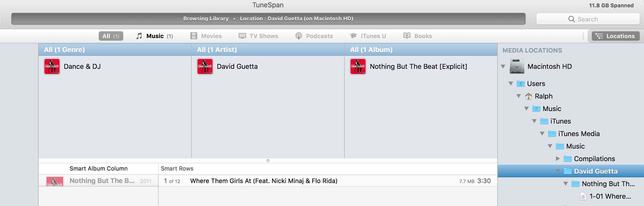Click the Users folder icon
This screenshot has width=644, height=206.
point(520,84)
